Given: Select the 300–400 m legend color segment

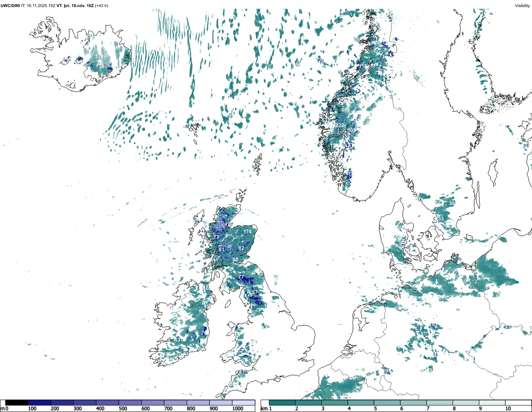Looking at the screenshot, I should tap(85, 402).
